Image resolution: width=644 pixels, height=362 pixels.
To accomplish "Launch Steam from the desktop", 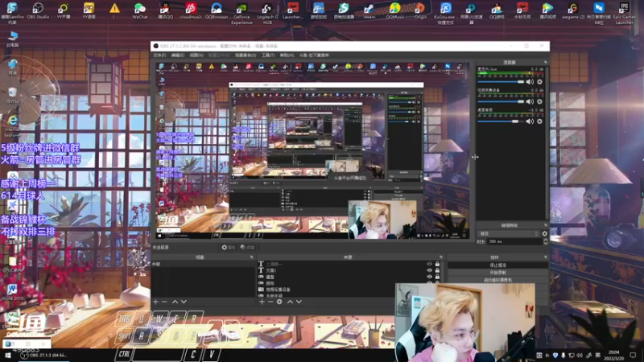I will [x=369, y=10].
